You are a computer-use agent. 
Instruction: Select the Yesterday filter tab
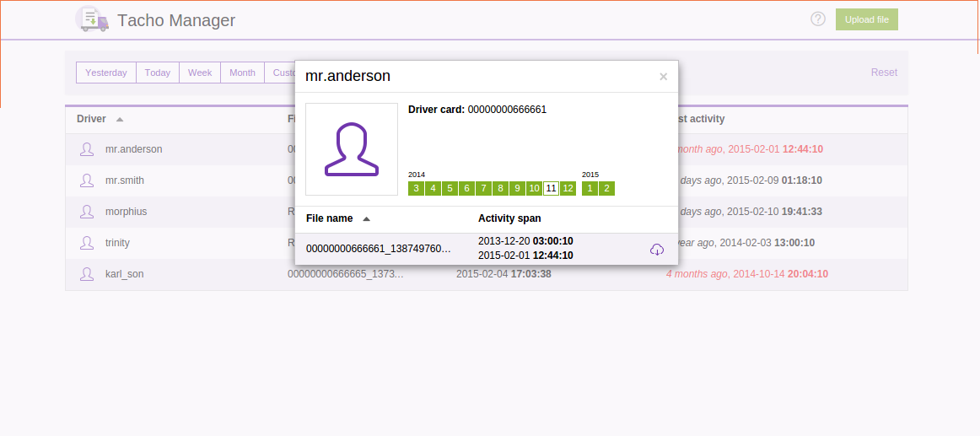[106, 73]
